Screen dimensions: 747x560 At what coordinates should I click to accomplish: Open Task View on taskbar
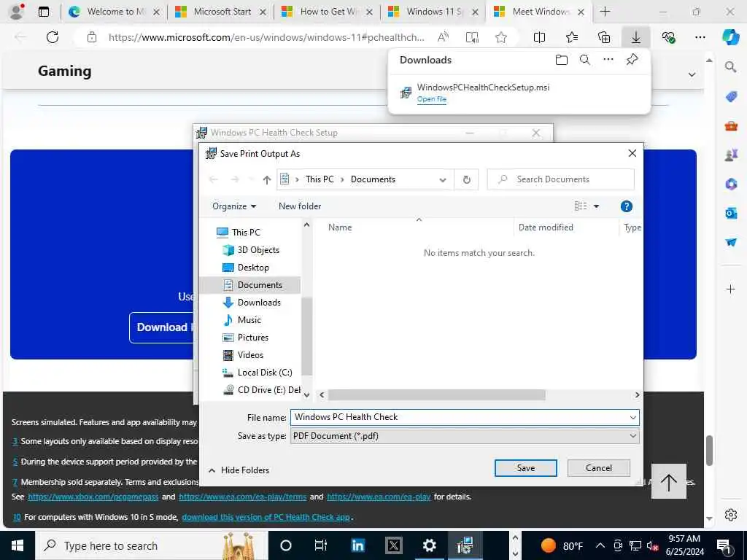321,545
